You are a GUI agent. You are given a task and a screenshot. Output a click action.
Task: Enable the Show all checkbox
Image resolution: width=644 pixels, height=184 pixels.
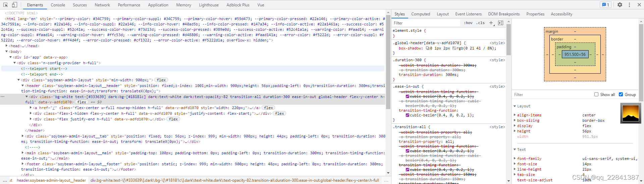(596, 94)
